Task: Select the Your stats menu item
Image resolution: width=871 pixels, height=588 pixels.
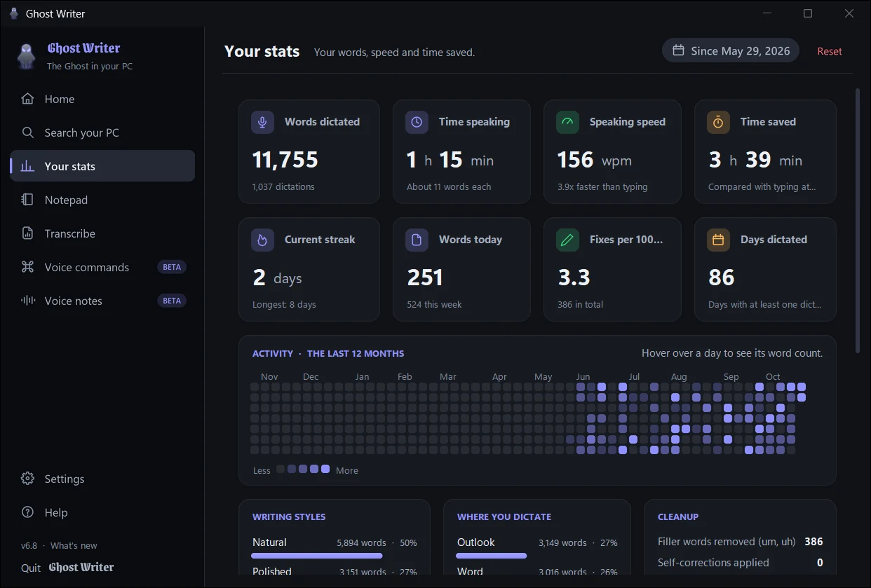Action: [x=102, y=166]
